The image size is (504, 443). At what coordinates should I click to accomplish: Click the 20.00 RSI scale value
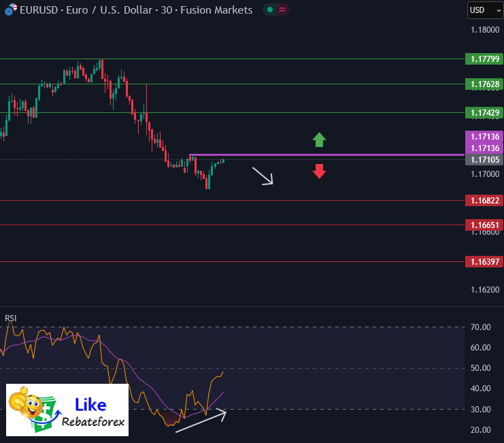pyautogui.click(x=481, y=430)
